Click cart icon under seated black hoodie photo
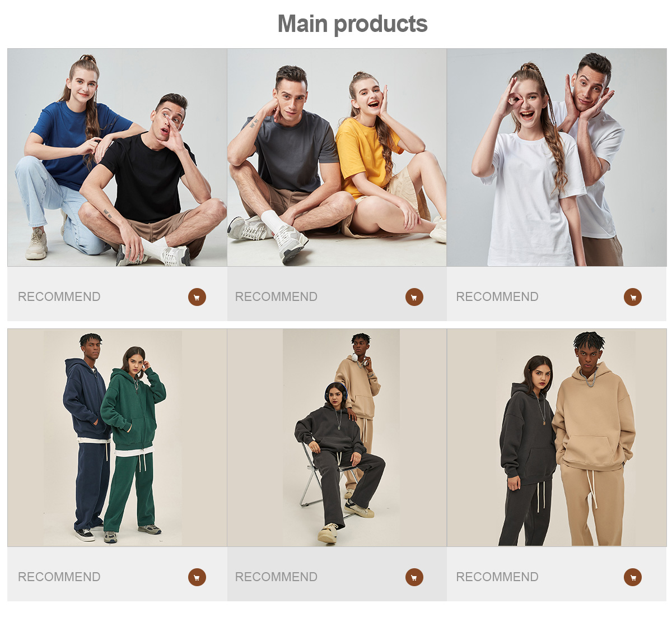Screen dimensions: 672x617 pyautogui.click(x=414, y=577)
